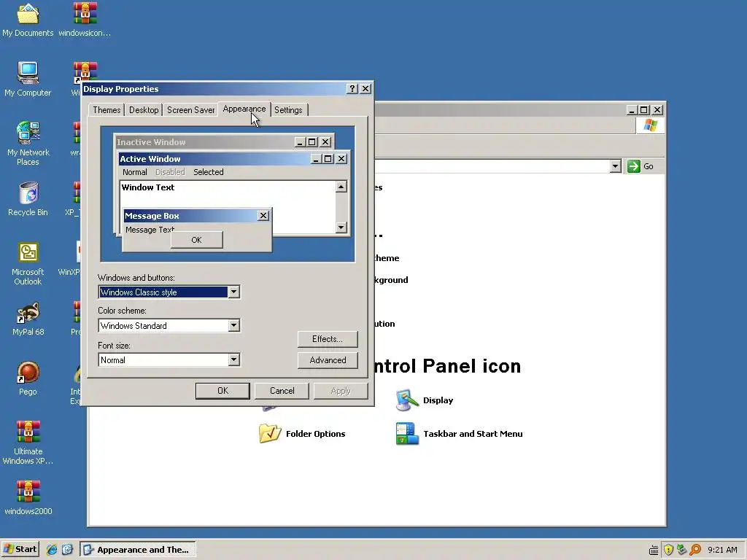The image size is (747, 560).
Task: Open Taskbar and Start Menu icon
Action: (x=406, y=433)
